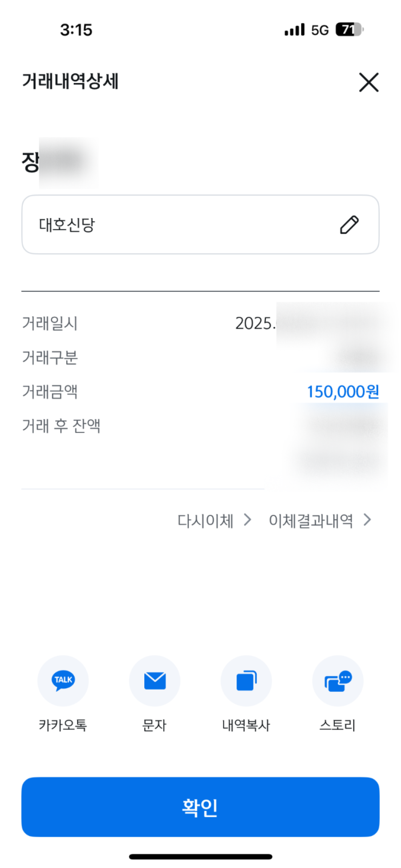This screenshot has width=401, height=868.
Task: Tap the Story share icon
Action: (338, 680)
